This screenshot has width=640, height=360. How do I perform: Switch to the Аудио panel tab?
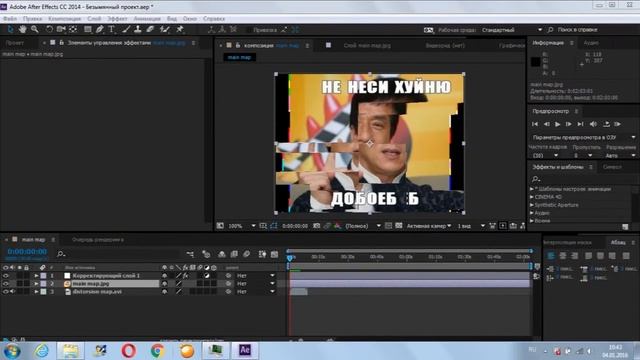[591, 42]
